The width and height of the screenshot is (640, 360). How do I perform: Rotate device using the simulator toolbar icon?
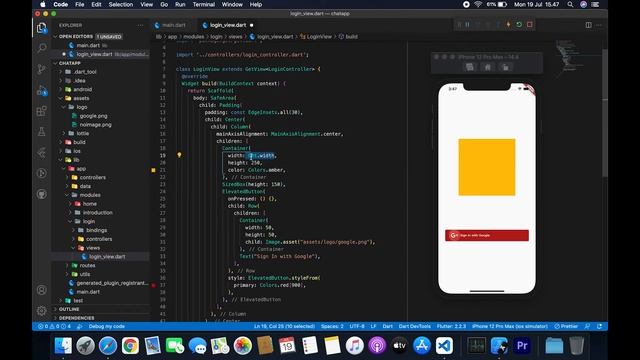click(505, 67)
